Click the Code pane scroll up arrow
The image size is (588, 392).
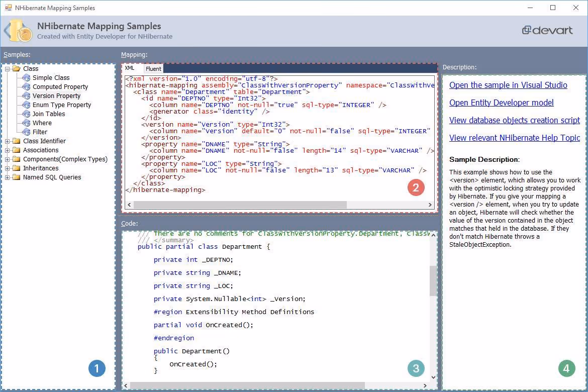point(433,235)
